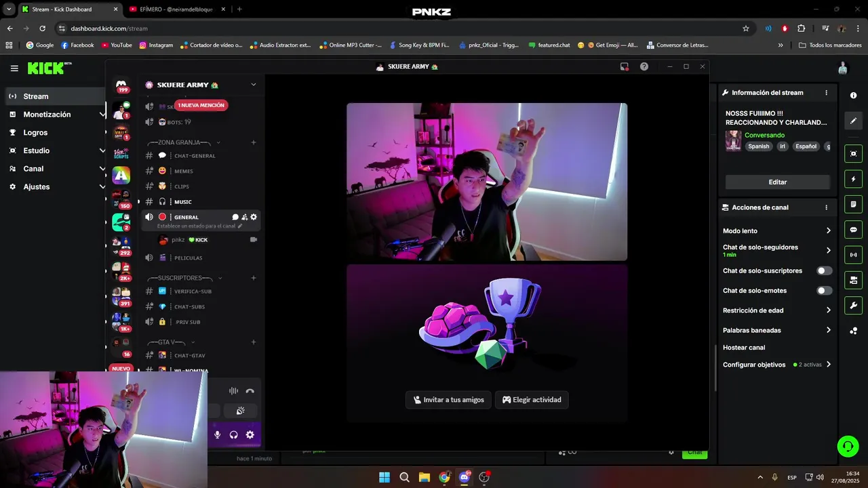Open the Kick hamburger menu
This screenshot has width=868, height=488.
14,68
